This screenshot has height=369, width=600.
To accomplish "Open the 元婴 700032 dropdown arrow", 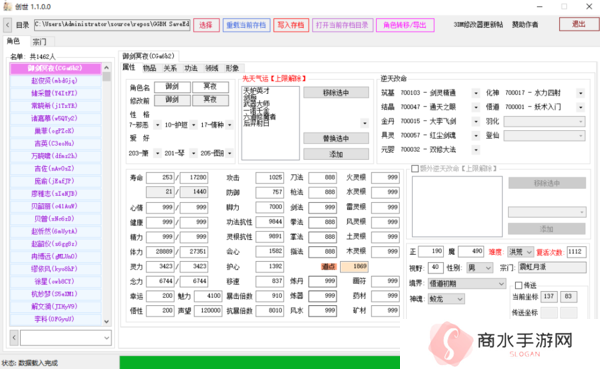I will 476,150.
